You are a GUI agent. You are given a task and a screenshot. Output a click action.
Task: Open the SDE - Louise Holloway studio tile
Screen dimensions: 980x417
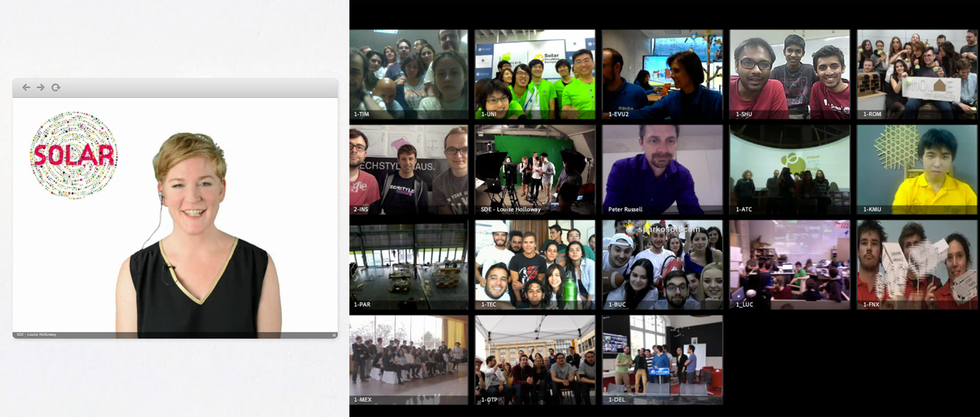[x=535, y=169]
